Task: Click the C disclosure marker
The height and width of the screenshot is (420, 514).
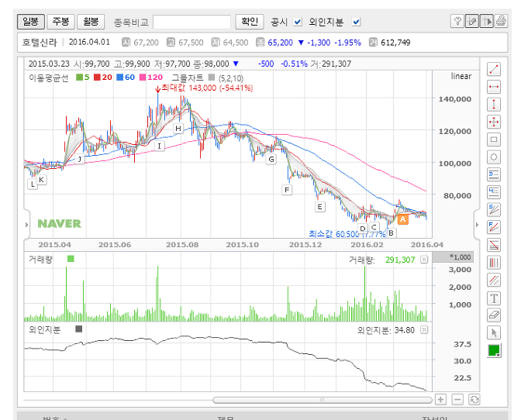Action: point(374,227)
